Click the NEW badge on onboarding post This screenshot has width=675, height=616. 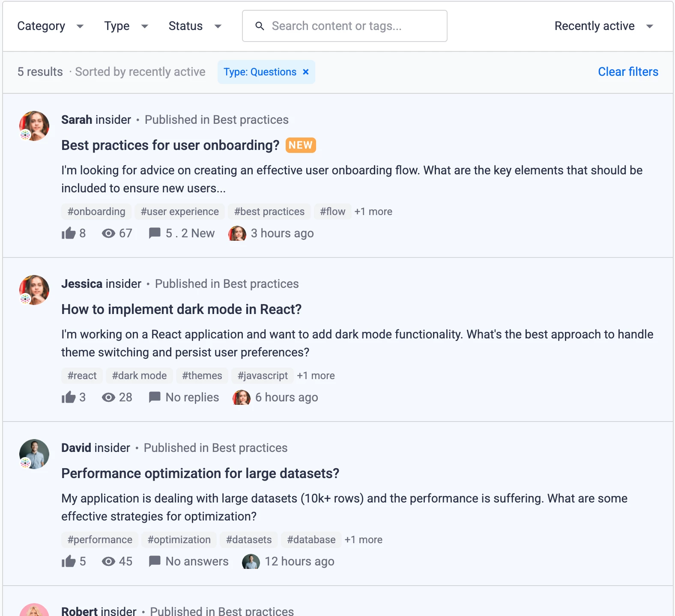pos(301,145)
